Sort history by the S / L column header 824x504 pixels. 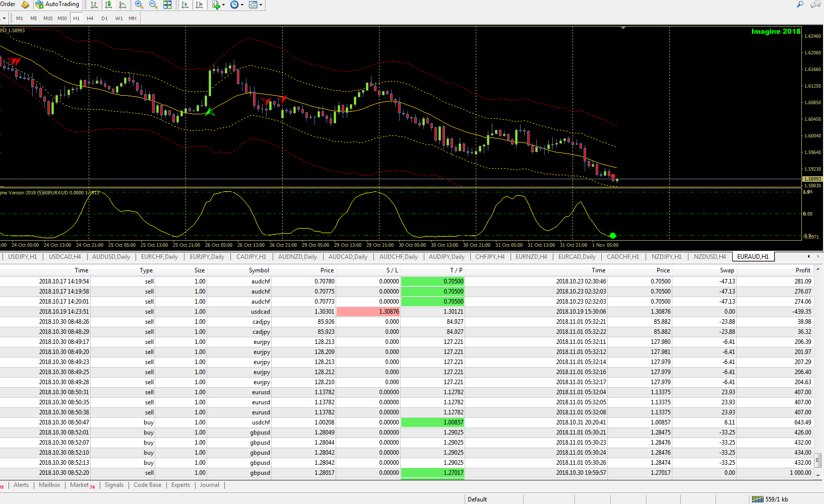[393, 270]
